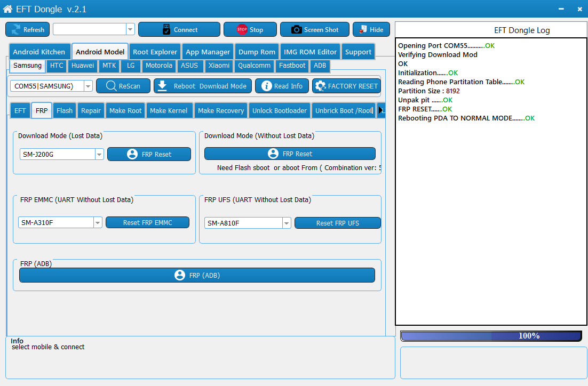Open the empty port dropdown next to Refresh
The height and width of the screenshot is (386, 588).
(130, 29)
